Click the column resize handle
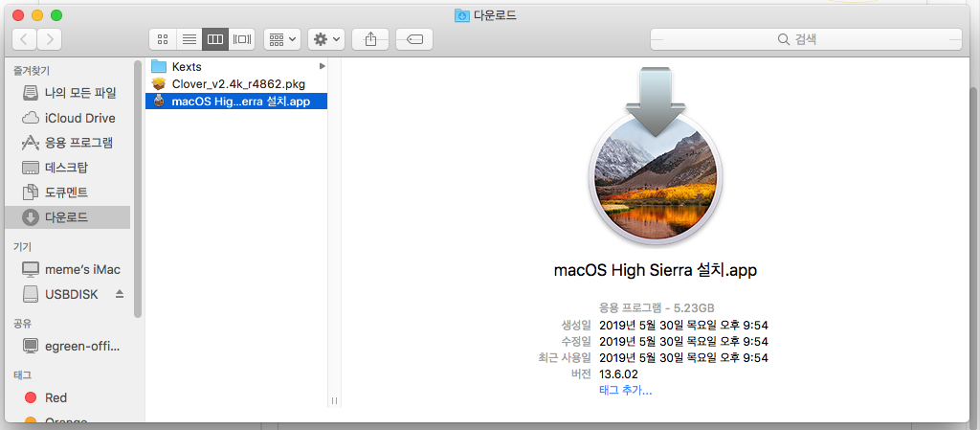 334,400
